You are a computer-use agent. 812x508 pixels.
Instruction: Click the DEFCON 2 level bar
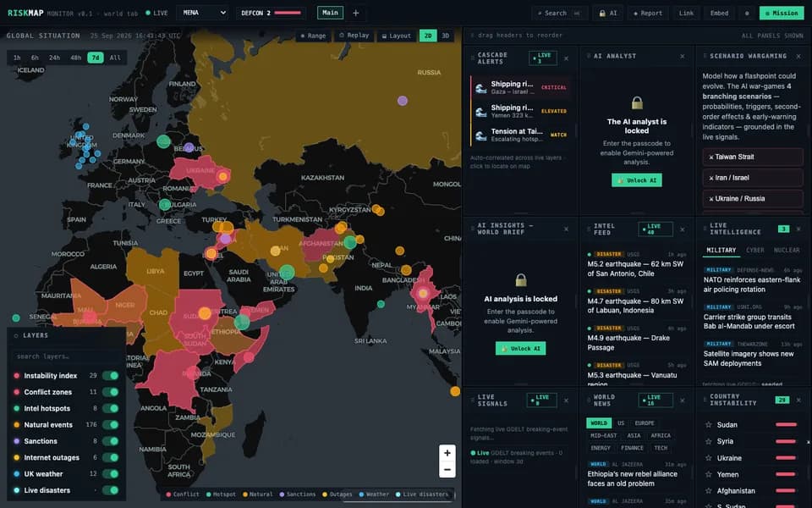click(x=288, y=13)
